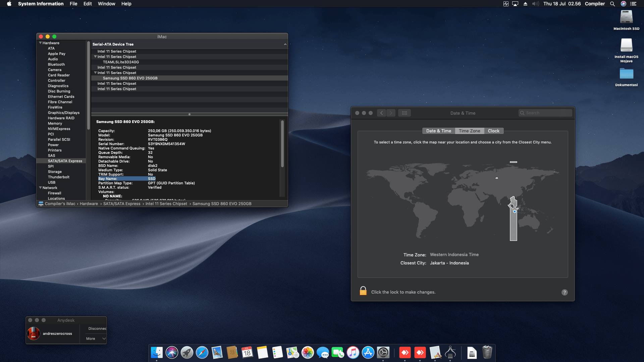
Task: Collapse the Network section in the sidebar
Action: click(41, 188)
